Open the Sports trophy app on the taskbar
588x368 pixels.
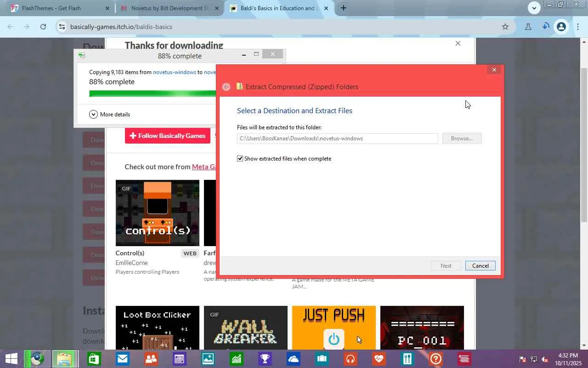[x=265, y=359]
